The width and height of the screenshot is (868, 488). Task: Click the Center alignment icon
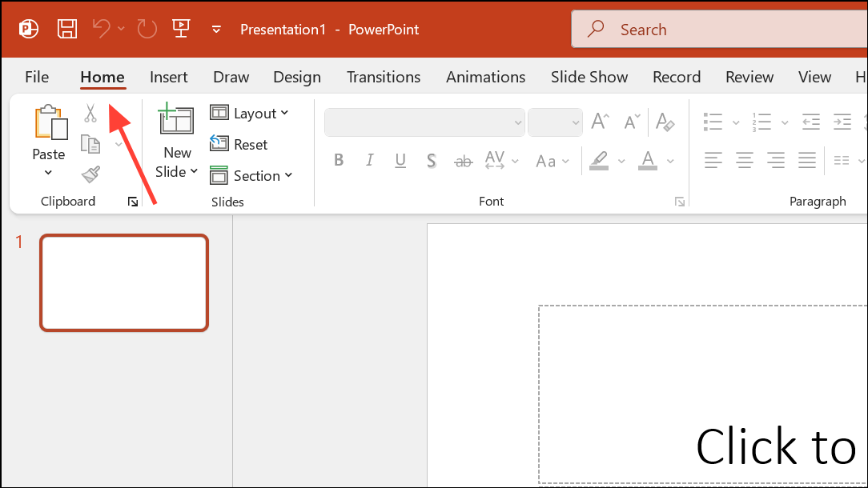(744, 160)
